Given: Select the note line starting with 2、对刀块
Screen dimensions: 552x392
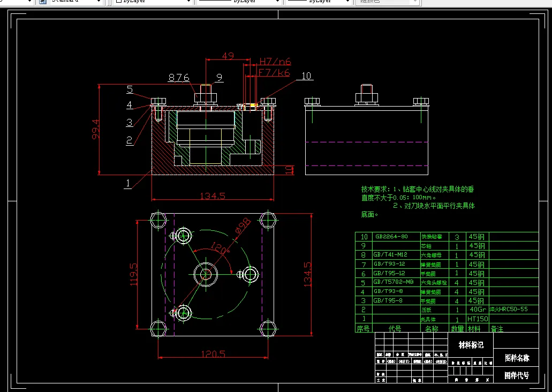Looking at the screenshot, I should click(434, 206).
